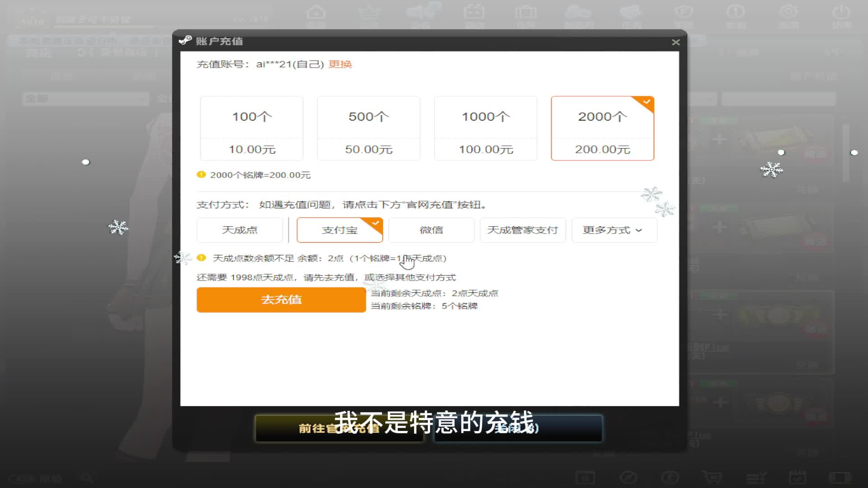The width and height of the screenshot is (868, 488).
Task: Click 更换 link to switch account
Action: point(340,64)
